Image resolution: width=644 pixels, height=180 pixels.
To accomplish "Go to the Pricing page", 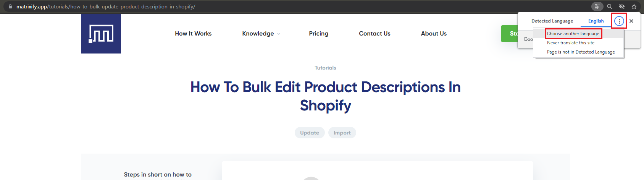I will (x=319, y=34).
